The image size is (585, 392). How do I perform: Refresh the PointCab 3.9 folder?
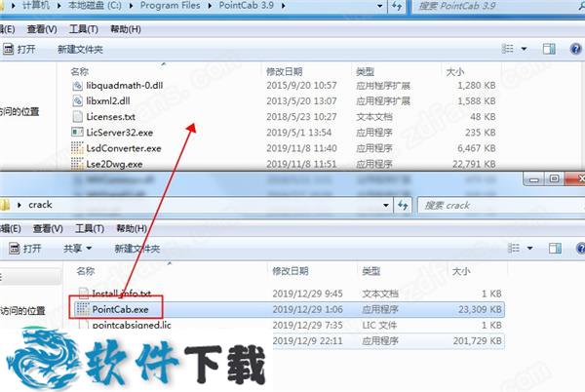click(397, 6)
